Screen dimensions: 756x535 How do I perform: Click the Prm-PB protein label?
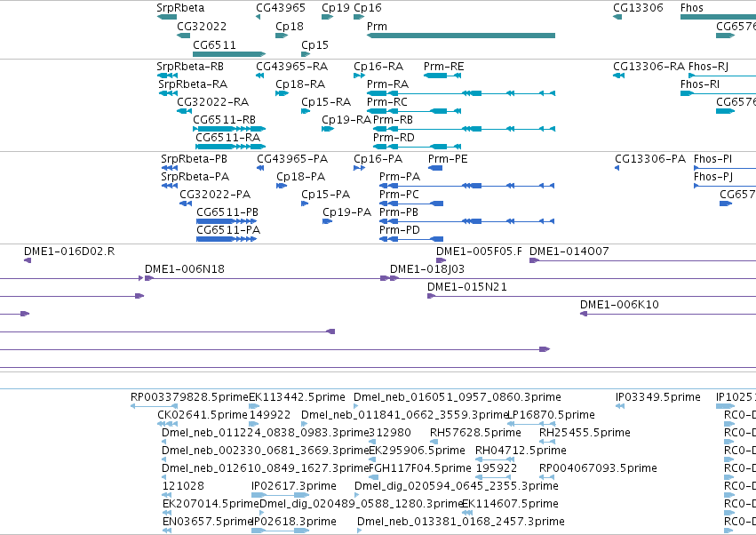399,212
